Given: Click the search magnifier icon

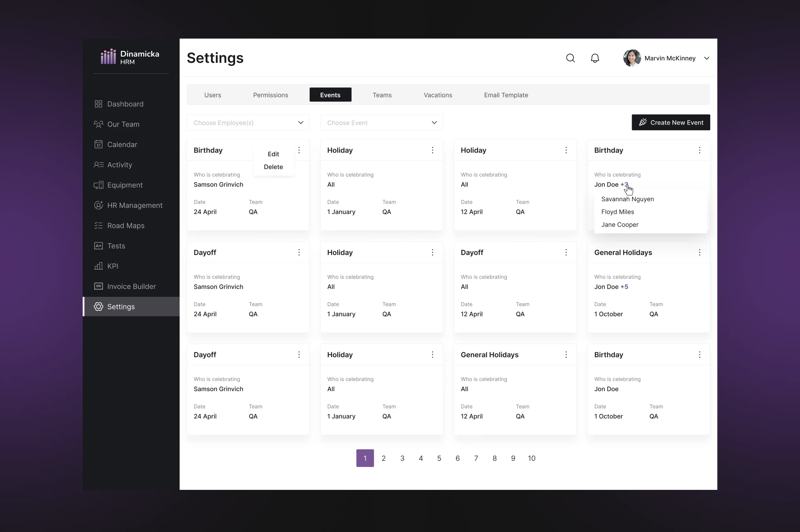Looking at the screenshot, I should 570,58.
